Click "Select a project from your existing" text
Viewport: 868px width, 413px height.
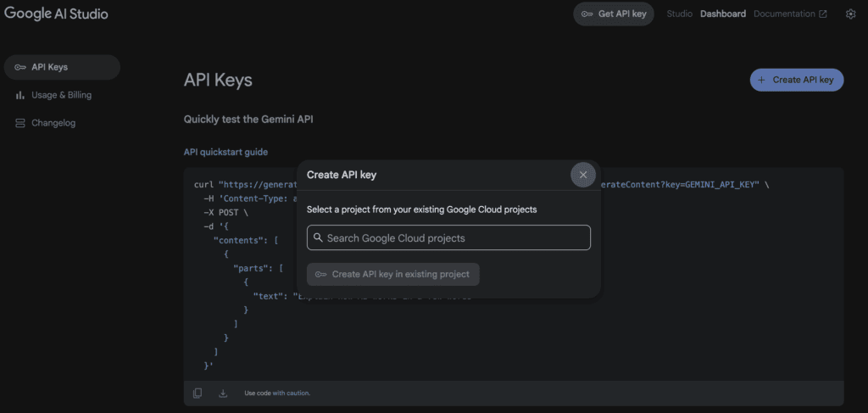376,209
